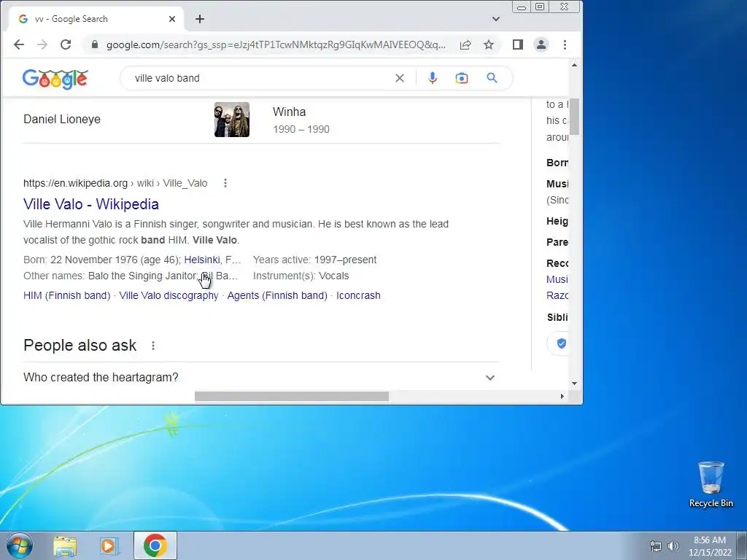The height and width of the screenshot is (560, 747).
Task: Go back to the previous page
Action: [18, 44]
